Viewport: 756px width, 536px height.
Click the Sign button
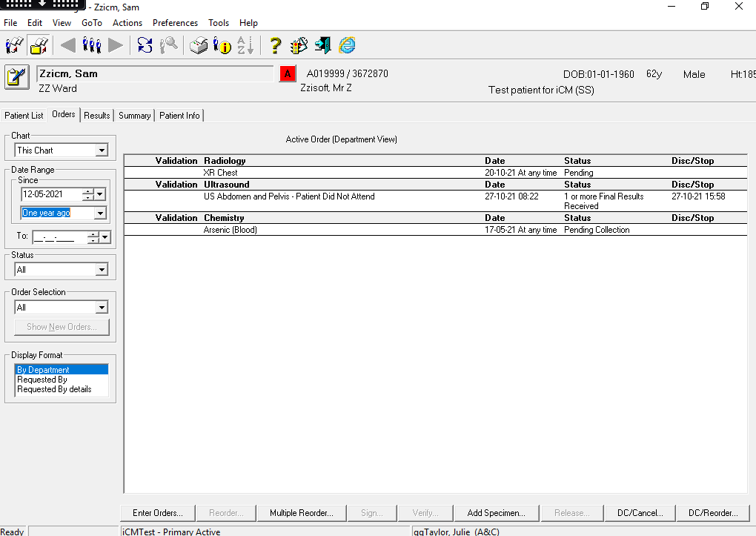click(x=372, y=513)
